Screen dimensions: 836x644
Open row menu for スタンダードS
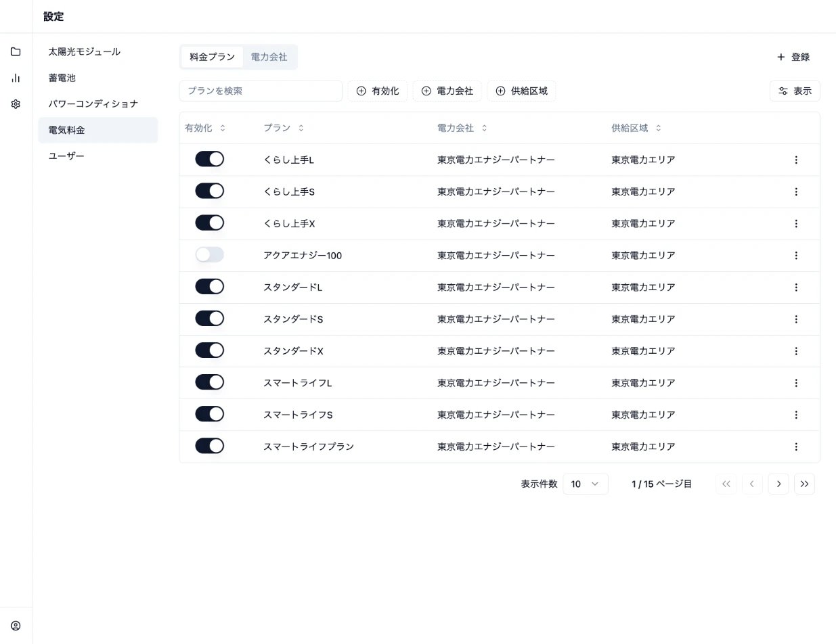(796, 319)
